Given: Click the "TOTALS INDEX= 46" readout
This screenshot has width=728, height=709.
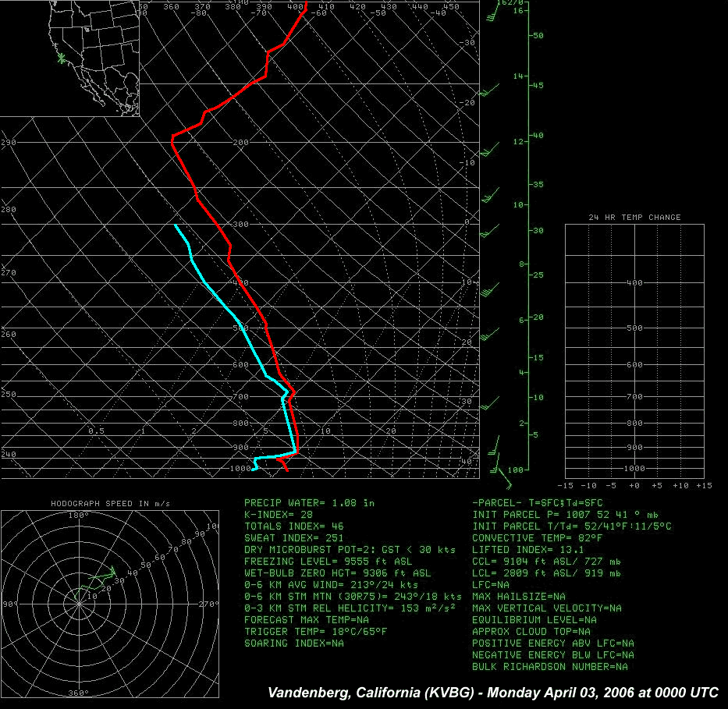Looking at the screenshot, I should click(294, 526).
